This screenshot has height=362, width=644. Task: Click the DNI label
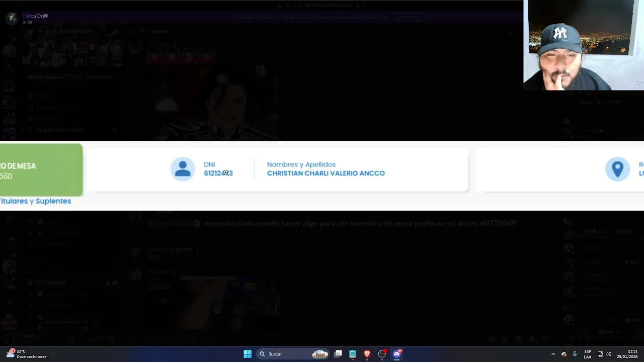pyautogui.click(x=209, y=164)
